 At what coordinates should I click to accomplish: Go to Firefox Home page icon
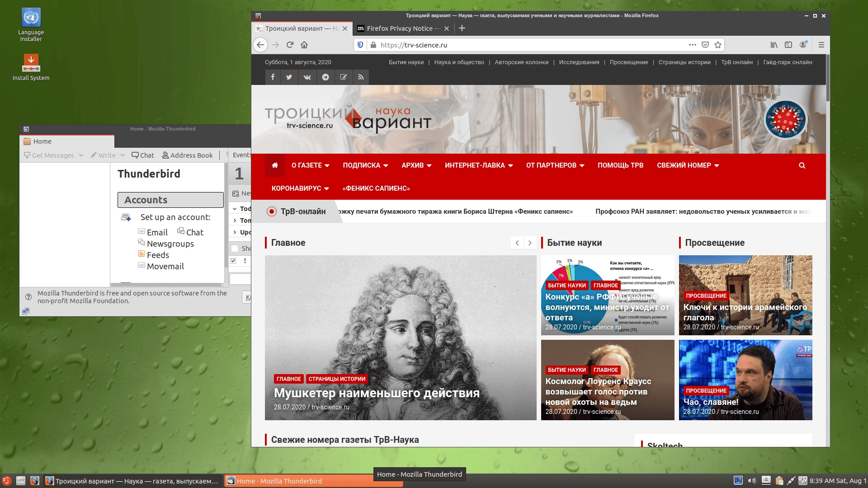point(304,45)
